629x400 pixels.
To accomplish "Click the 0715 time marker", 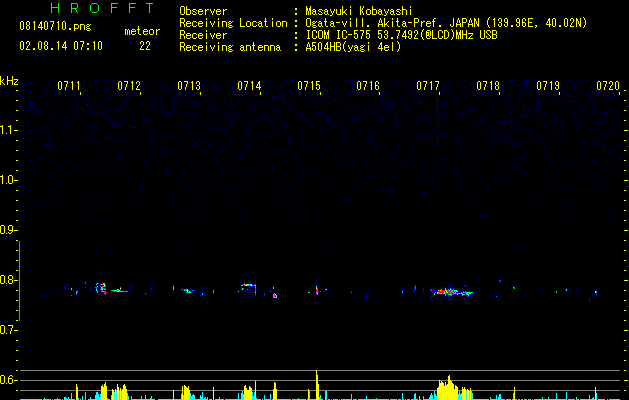I will [x=309, y=85].
